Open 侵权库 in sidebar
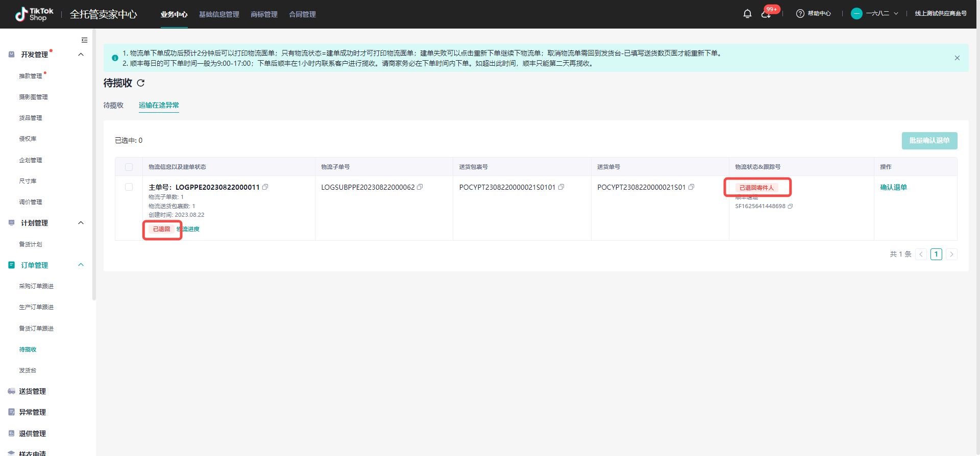The width and height of the screenshot is (980, 456). pos(28,139)
